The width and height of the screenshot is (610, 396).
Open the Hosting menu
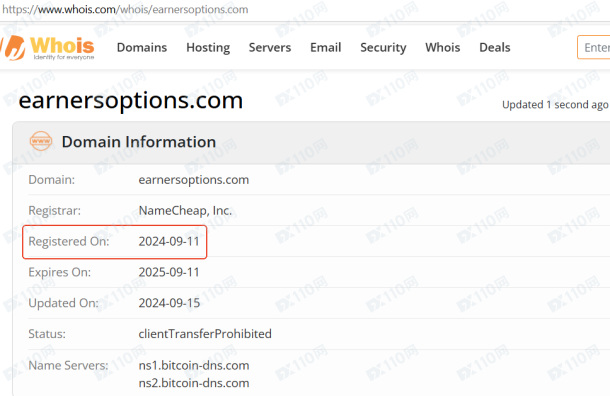208,47
